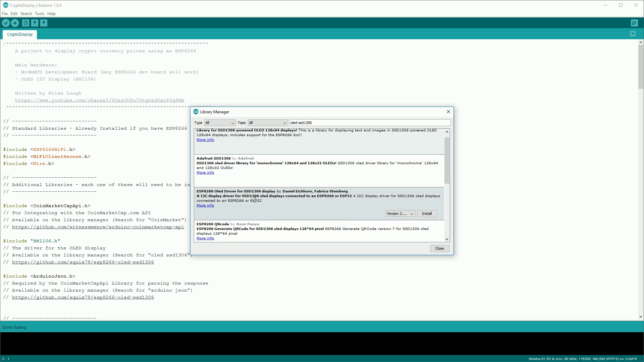Click the Upload arrow icon
The height and width of the screenshot is (362, 644).
pyautogui.click(x=15, y=23)
